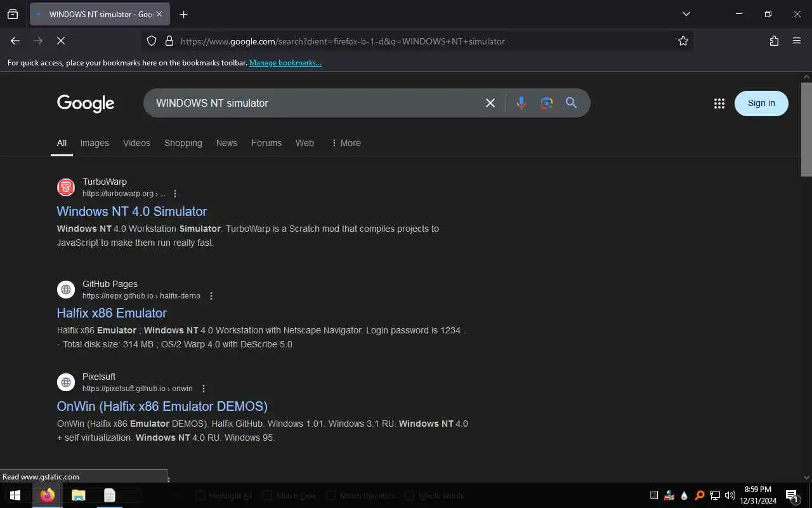Click the Firefox taskbar icon
This screenshot has height=508, width=812.
[48, 495]
